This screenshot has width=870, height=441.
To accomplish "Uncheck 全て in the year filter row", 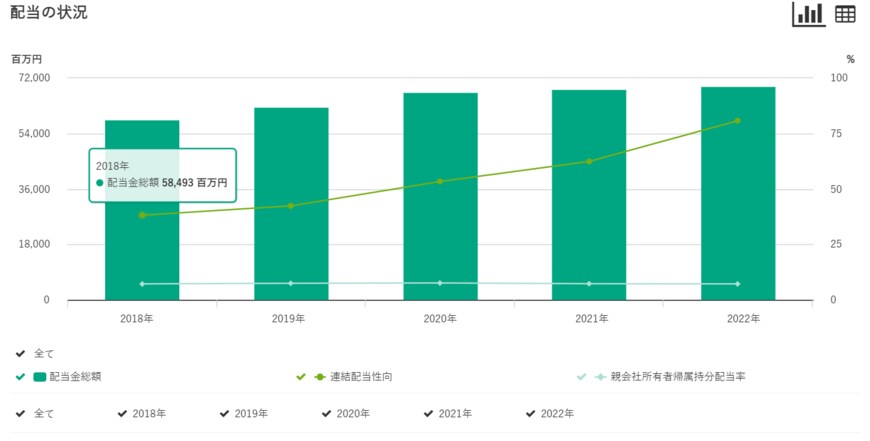I will click(21, 413).
